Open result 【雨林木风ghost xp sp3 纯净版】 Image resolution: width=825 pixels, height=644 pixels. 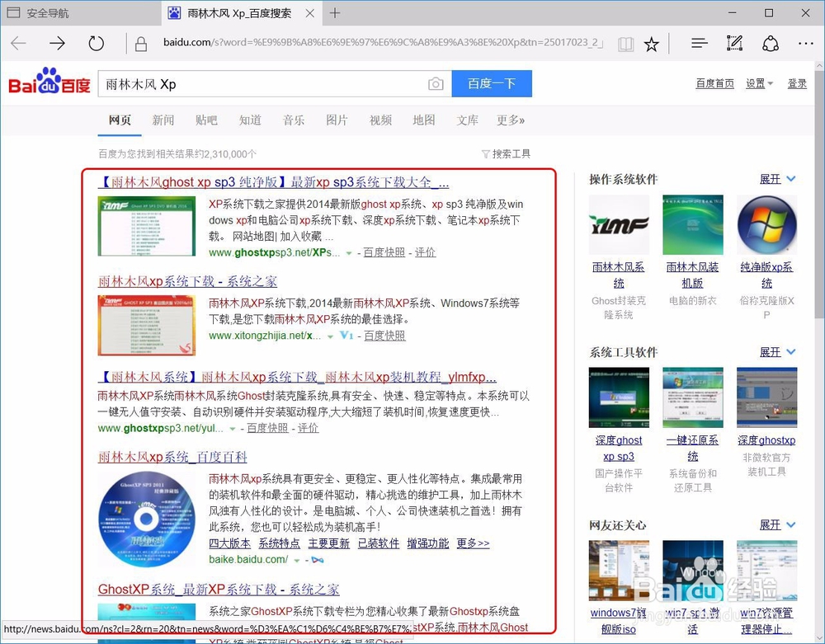click(274, 182)
